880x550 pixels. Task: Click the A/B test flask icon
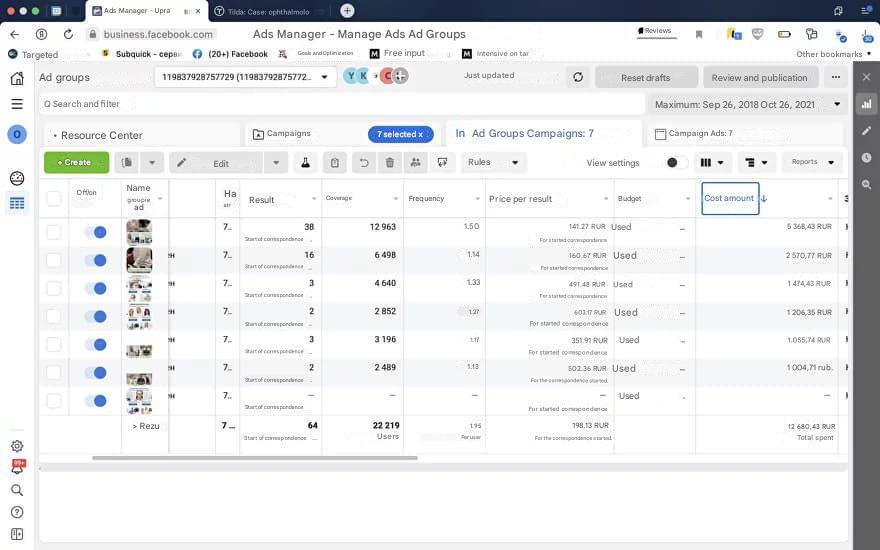pyautogui.click(x=306, y=163)
